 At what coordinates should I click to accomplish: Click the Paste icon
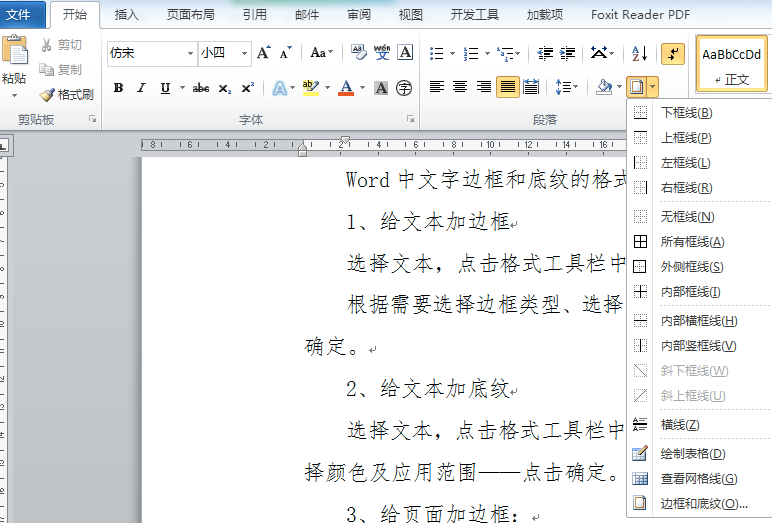(x=15, y=51)
